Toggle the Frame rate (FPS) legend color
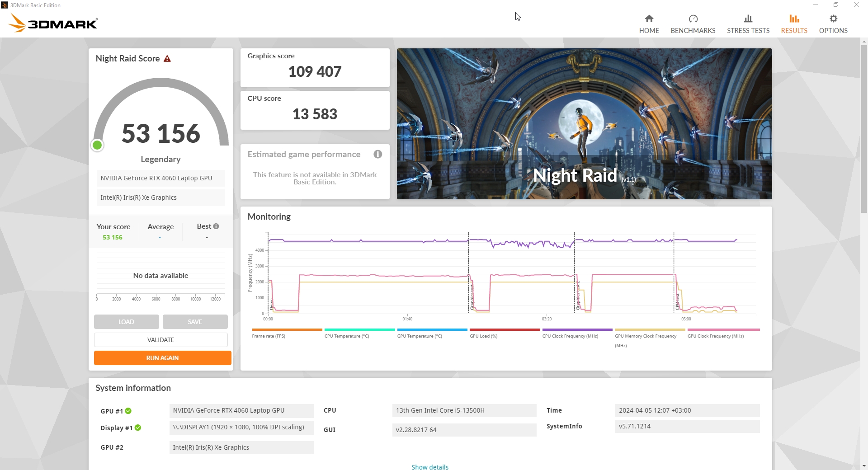 click(x=287, y=330)
